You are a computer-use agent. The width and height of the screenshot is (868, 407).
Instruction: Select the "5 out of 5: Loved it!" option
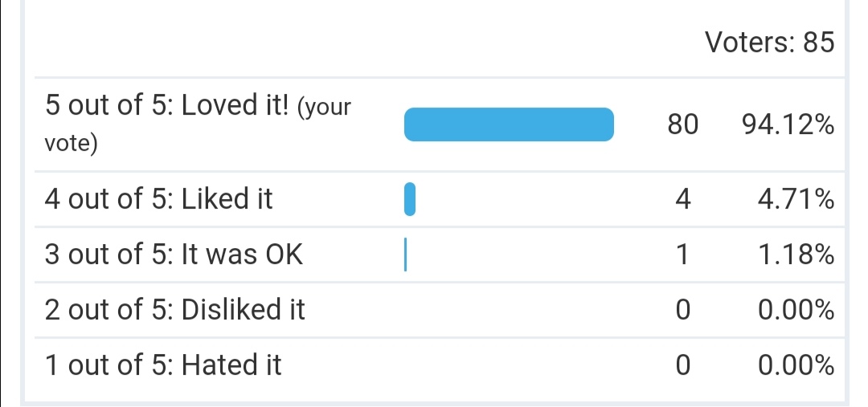167,107
